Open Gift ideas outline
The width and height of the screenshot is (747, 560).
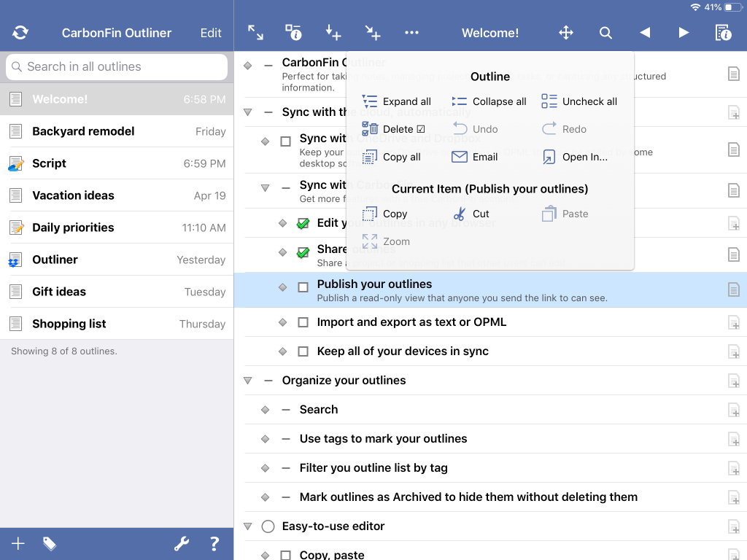[x=117, y=292]
